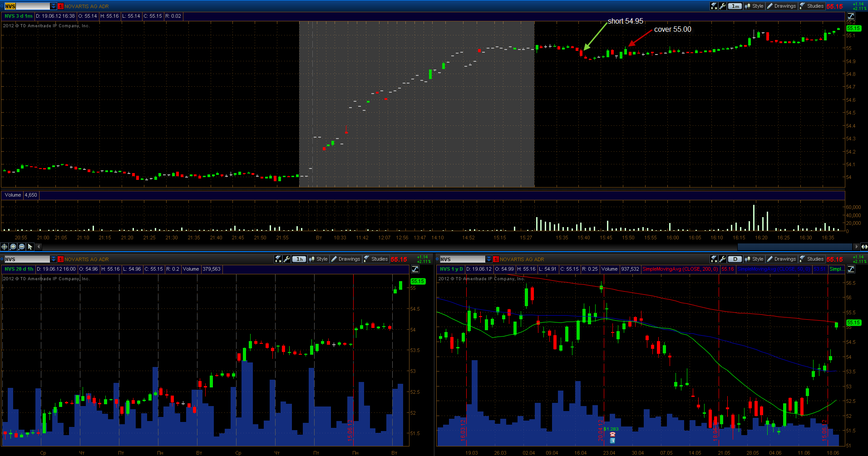The image size is (868, 456).
Task: Click red link color box in daily chart
Action: coord(496,259)
